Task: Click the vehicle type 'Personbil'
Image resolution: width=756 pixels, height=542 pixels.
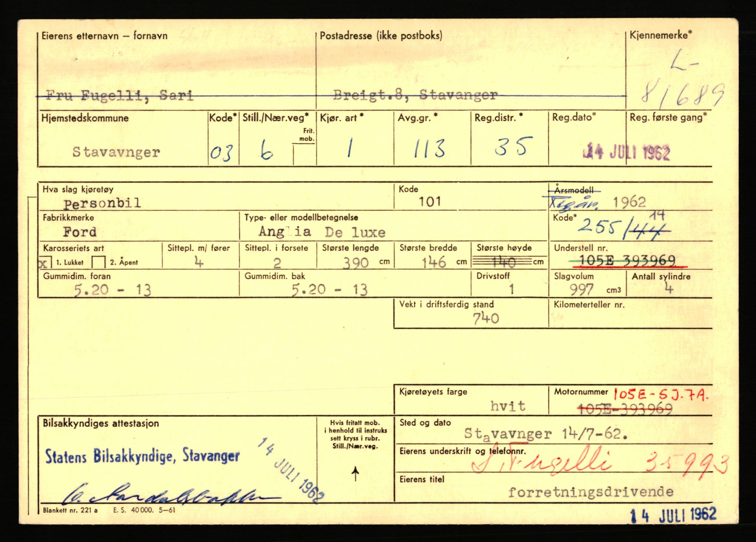Action: (102, 204)
